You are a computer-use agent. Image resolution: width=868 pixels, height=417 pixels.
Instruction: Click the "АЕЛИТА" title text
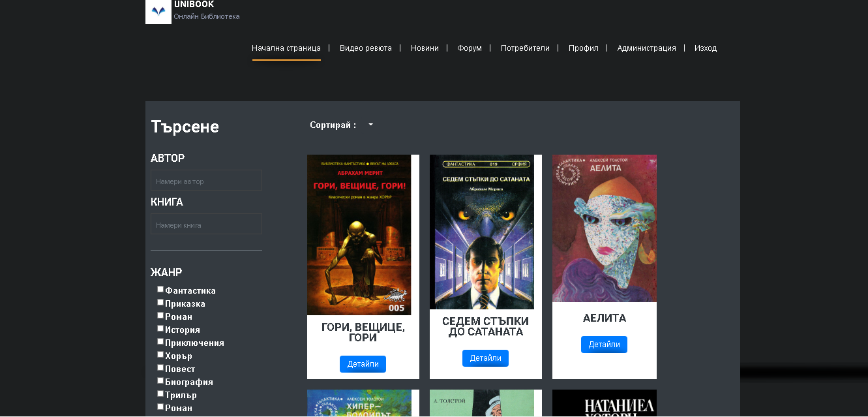[605, 318]
